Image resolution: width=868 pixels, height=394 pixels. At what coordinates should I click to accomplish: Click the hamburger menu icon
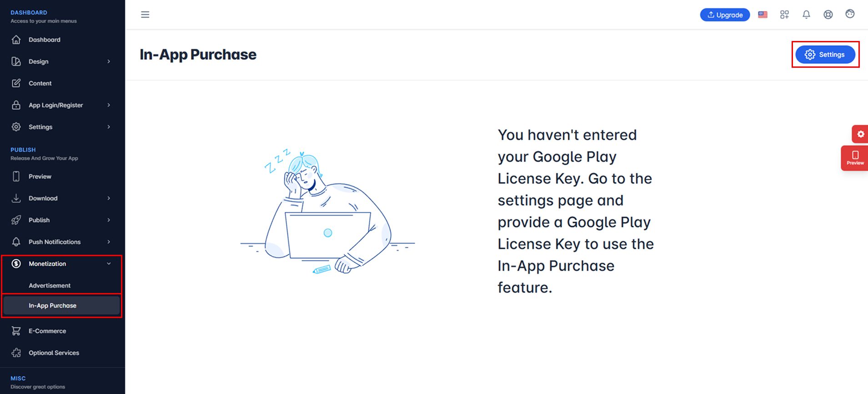click(145, 15)
